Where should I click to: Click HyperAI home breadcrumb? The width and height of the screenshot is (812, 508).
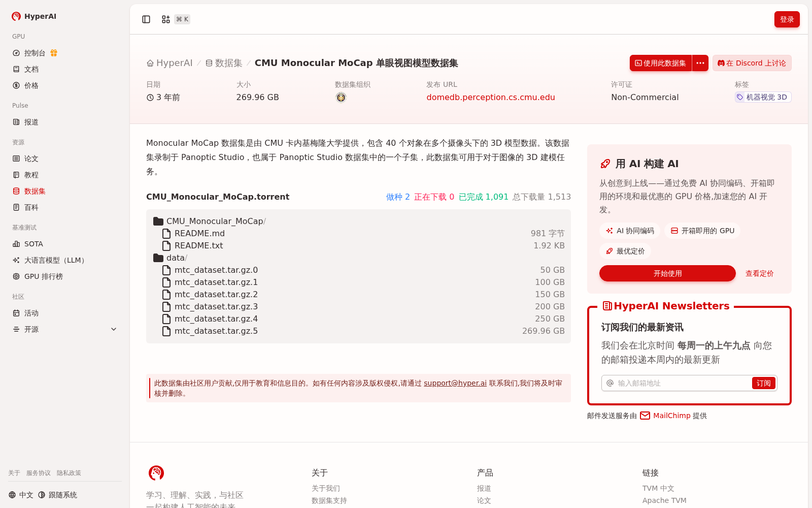click(x=170, y=63)
